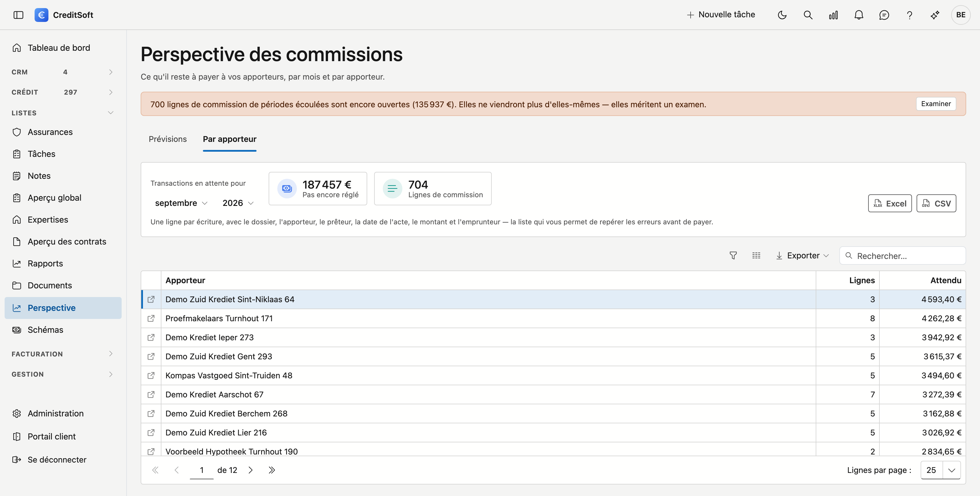Image resolution: width=980 pixels, height=496 pixels.
Task: Select the Par apporteur tab
Action: pos(229,139)
